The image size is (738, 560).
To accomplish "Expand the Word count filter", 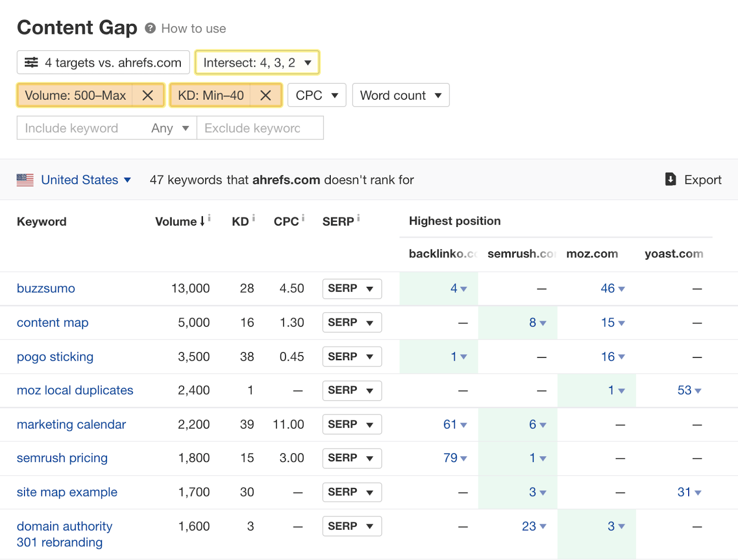I will click(x=400, y=95).
